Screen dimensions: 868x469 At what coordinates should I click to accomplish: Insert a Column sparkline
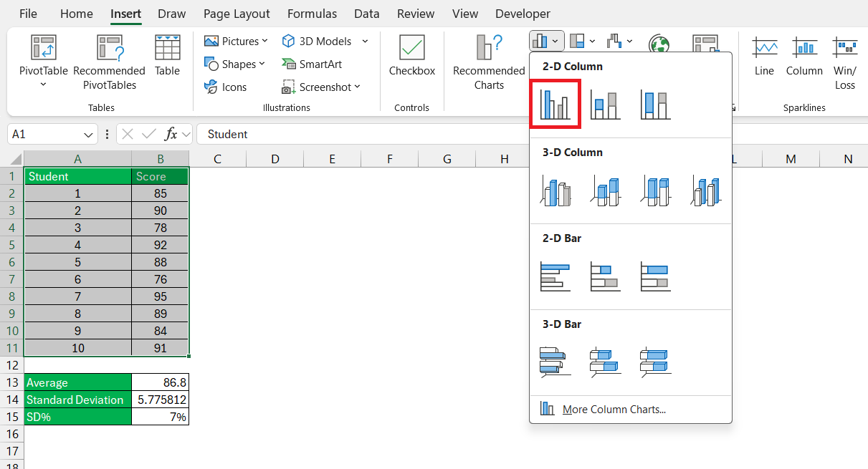pos(804,55)
